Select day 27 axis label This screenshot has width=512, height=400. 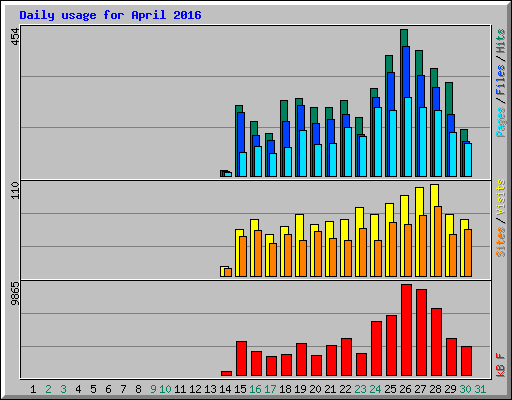tap(420, 389)
